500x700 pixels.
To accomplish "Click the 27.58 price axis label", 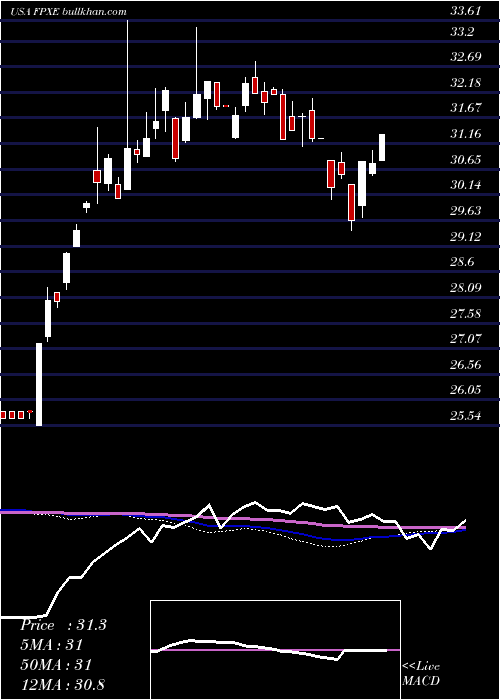I will click(x=466, y=313).
